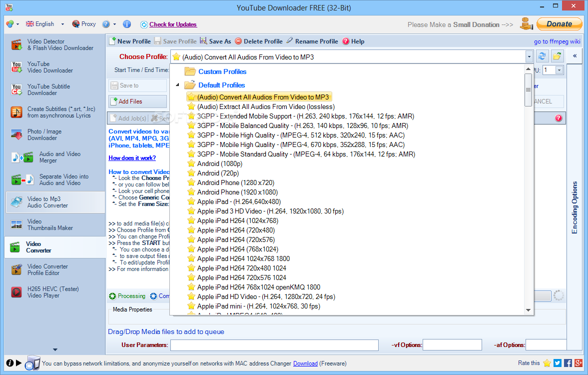Open the CPU count dropdown
588x375 pixels.
pyautogui.click(x=559, y=70)
